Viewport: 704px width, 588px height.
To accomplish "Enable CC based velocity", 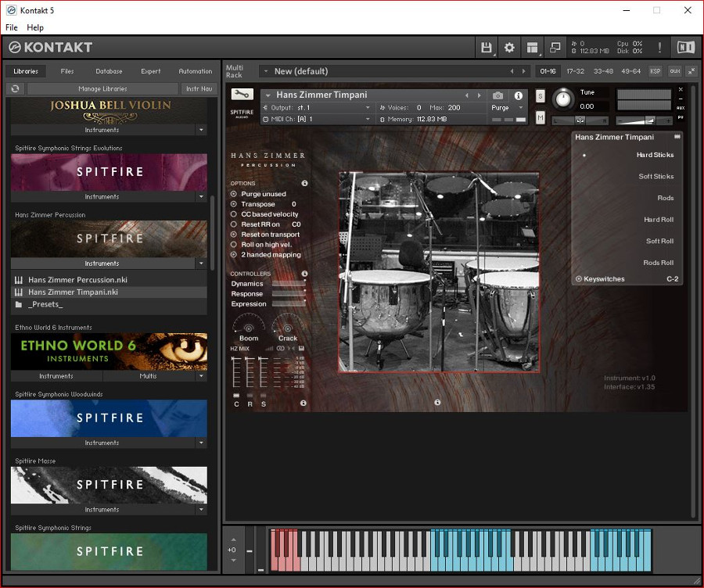I will 233,214.
